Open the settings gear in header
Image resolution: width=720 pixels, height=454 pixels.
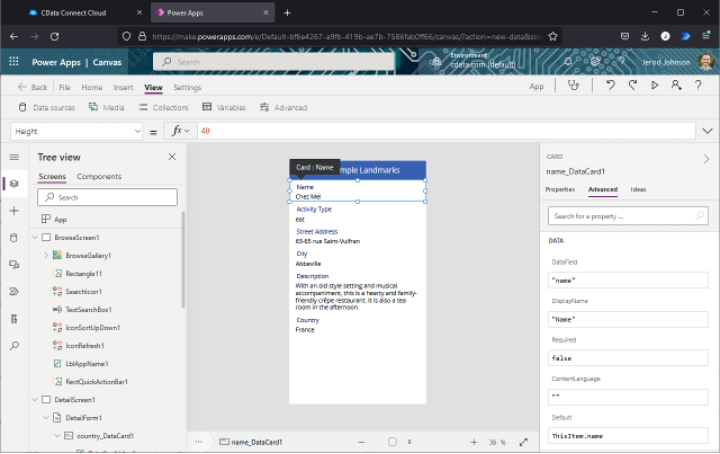595,62
